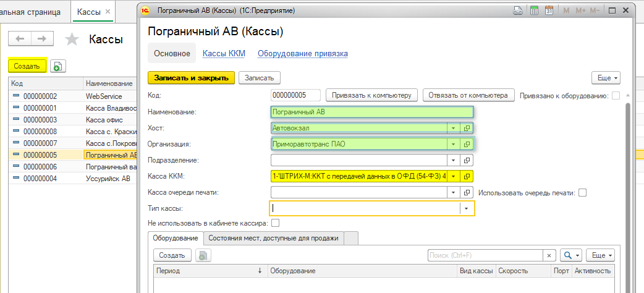The width and height of the screenshot is (644, 293).
Task: Clear the search field with the x button
Action: tap(549, 255)
